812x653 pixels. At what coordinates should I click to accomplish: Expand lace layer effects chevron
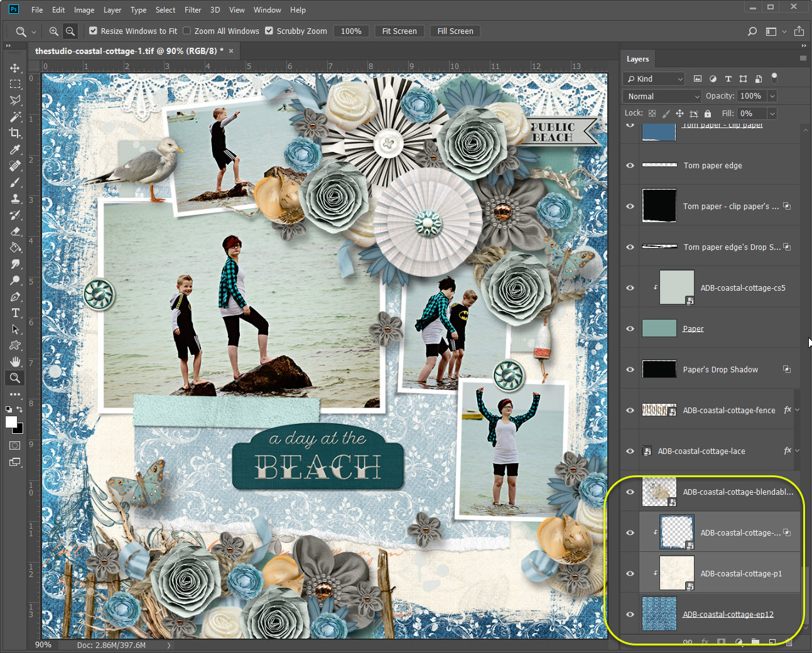797,451
